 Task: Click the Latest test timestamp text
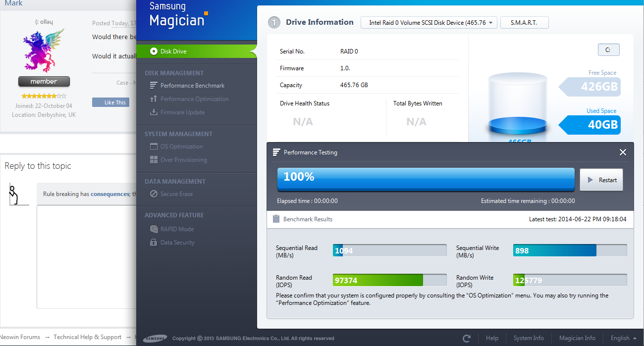tap(578, 219)
